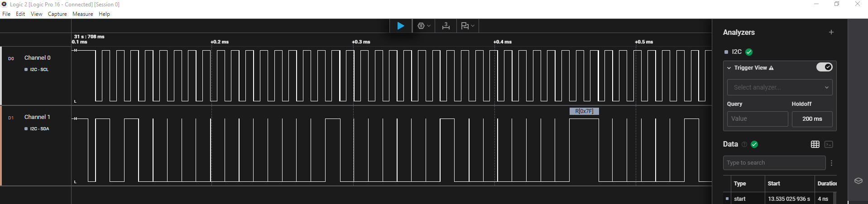868x204 pixels.
Task: Switch Data to table view icon
Action: (x=815, y=144)
